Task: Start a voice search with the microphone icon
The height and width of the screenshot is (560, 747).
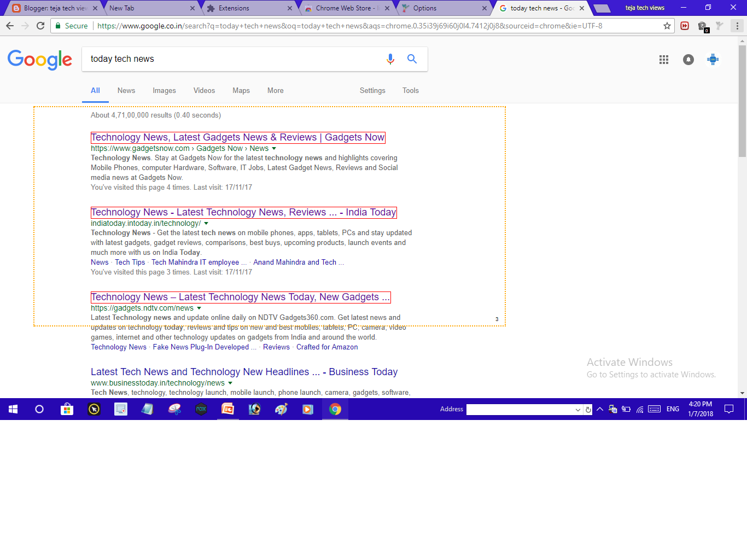Action: (x=390, y=59)
